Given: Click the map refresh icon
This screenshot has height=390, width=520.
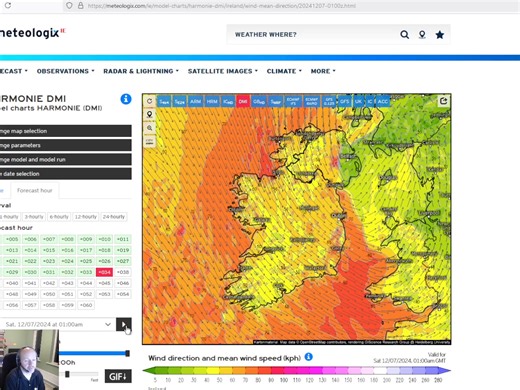Looking at the screenshot, I should click(x=150, y=101).
